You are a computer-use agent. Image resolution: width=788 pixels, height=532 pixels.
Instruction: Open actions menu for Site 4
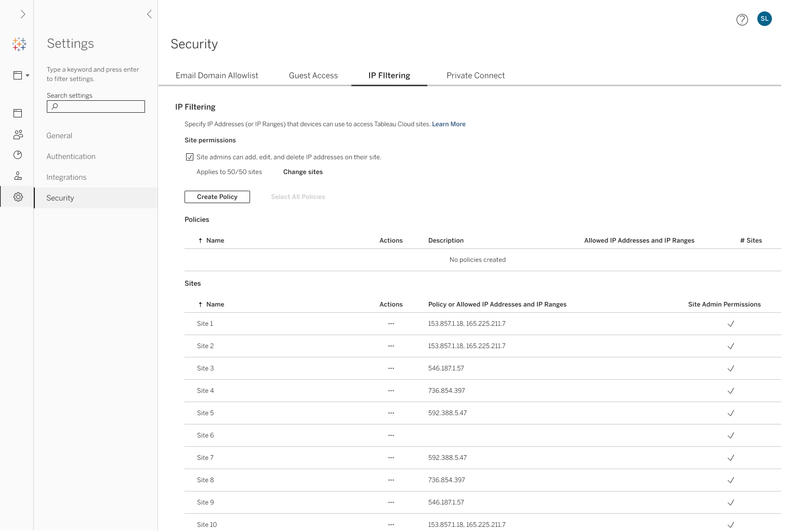391,391
